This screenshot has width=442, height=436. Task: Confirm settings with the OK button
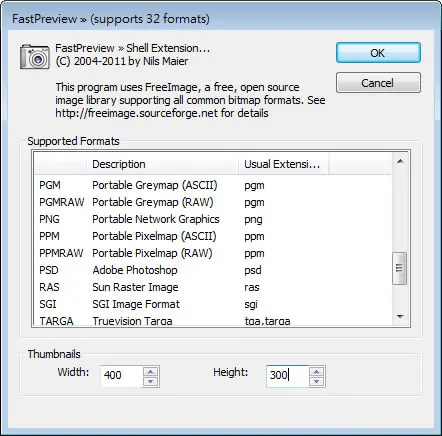378,53
